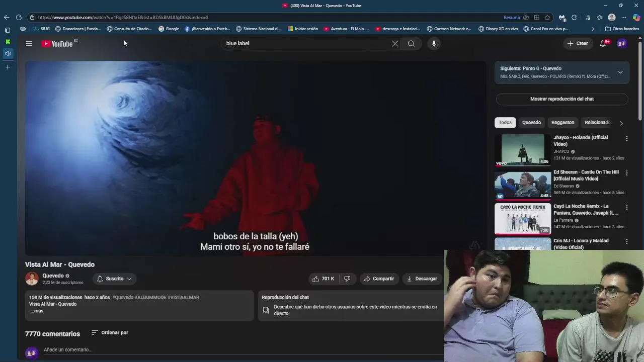
Task: Open the vertical tab actions icon
Action: click(x=8, y=30)
